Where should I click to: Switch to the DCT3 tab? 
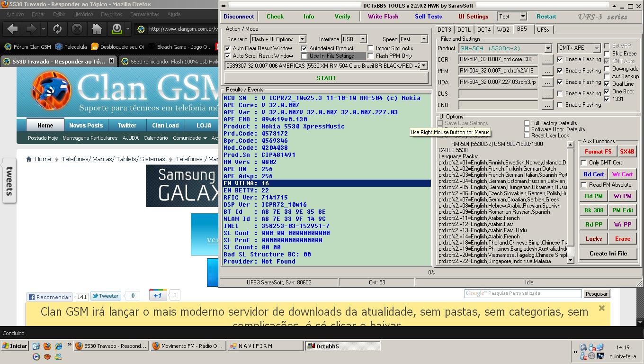[444, 30]
